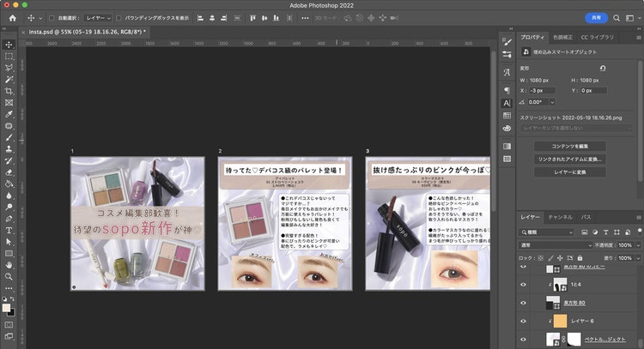
Task: Open the Paragraph panel icon
Action: click(507, 90)
